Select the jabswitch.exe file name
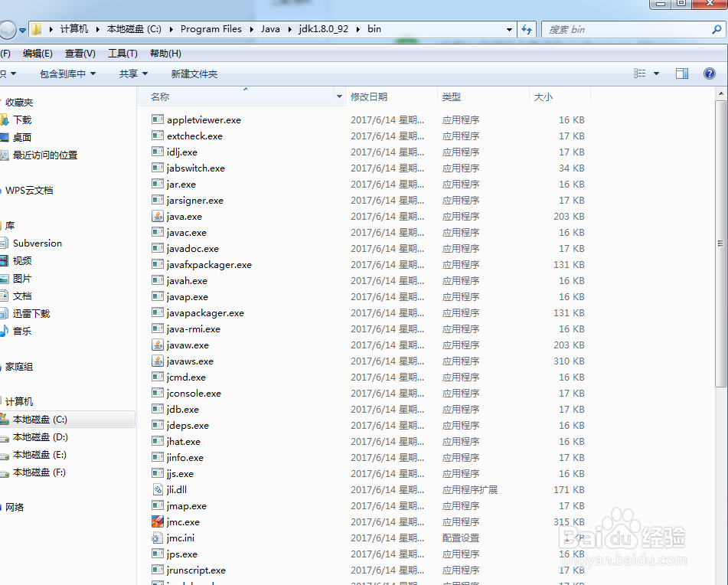This screenshot has height=585, width=728. pos(196,168)
